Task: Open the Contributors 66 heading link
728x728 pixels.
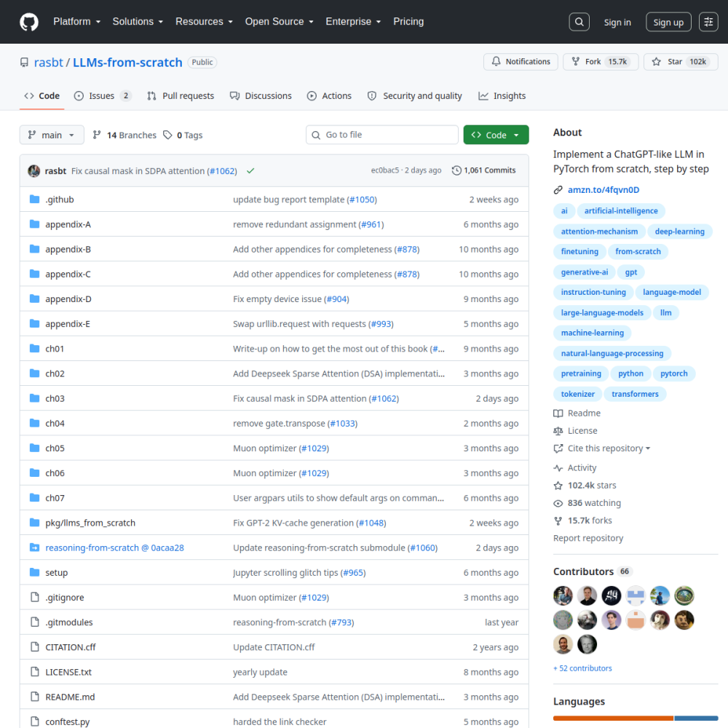Action: (x=593, y=571)
